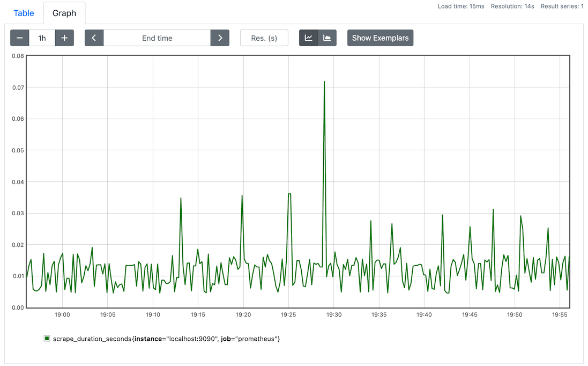588x366 pixels.
Task: Enable the unstacked line chart mode
Action: [309, 38]
